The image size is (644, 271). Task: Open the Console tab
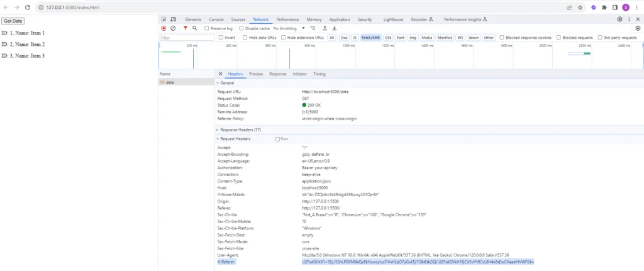pyautogui.click(x=216, y=19)
